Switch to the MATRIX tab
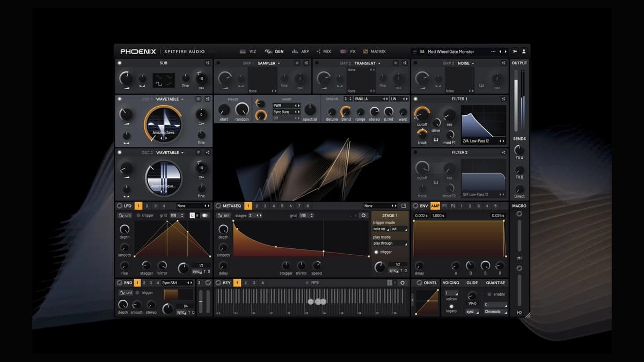The height and width of the screenshot is (362, 644). coord(374,51)
